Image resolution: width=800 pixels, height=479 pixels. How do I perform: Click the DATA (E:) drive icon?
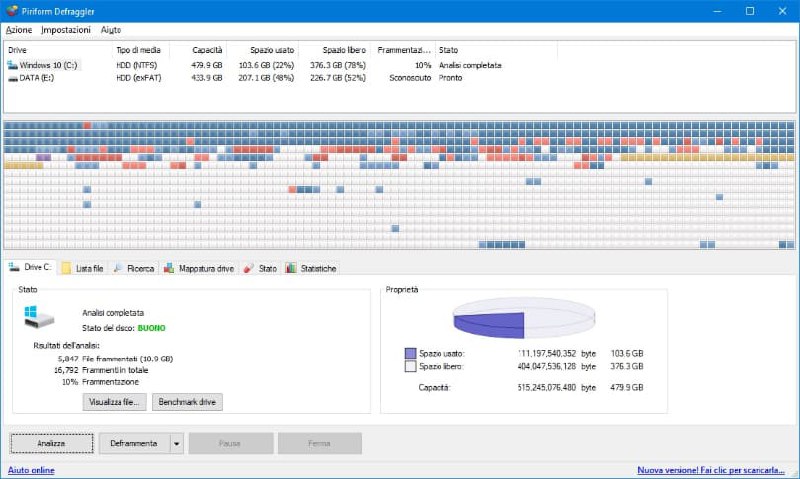12,78
